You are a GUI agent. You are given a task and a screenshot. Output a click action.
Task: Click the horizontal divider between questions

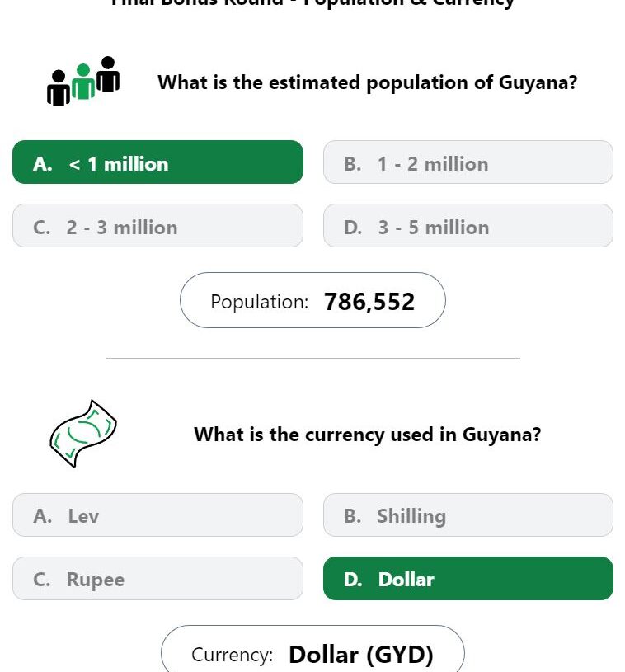(313, 359)
